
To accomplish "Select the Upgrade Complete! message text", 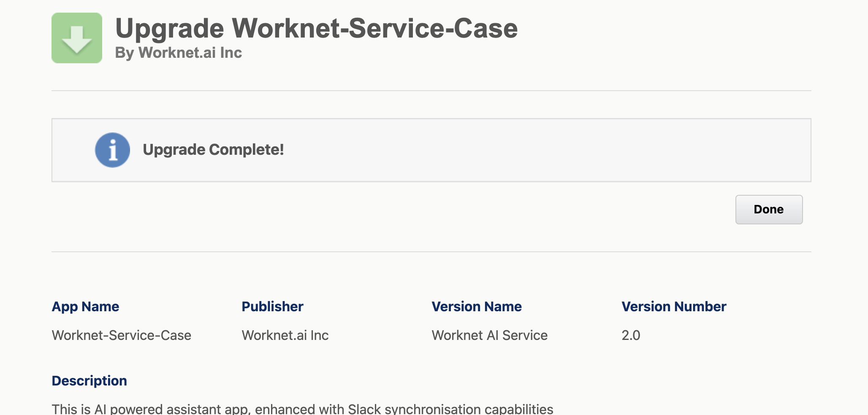I will coord(213,150).
